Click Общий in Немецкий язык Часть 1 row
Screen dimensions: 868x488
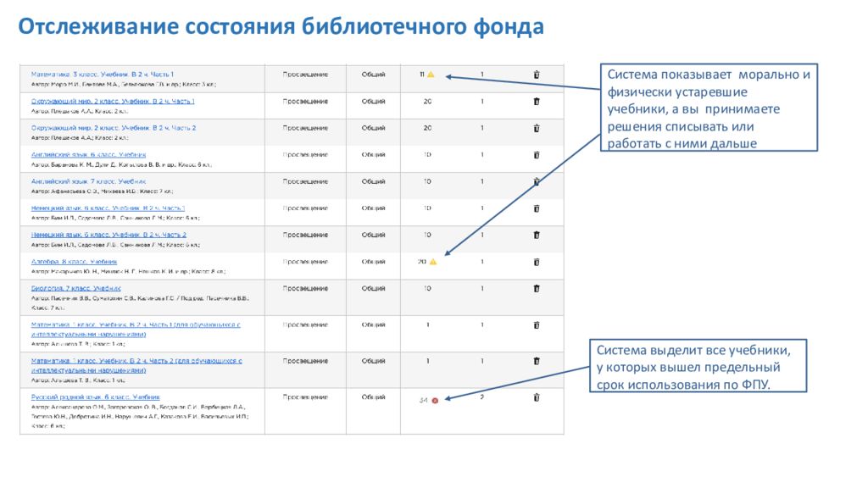click(x=373, y=208)
